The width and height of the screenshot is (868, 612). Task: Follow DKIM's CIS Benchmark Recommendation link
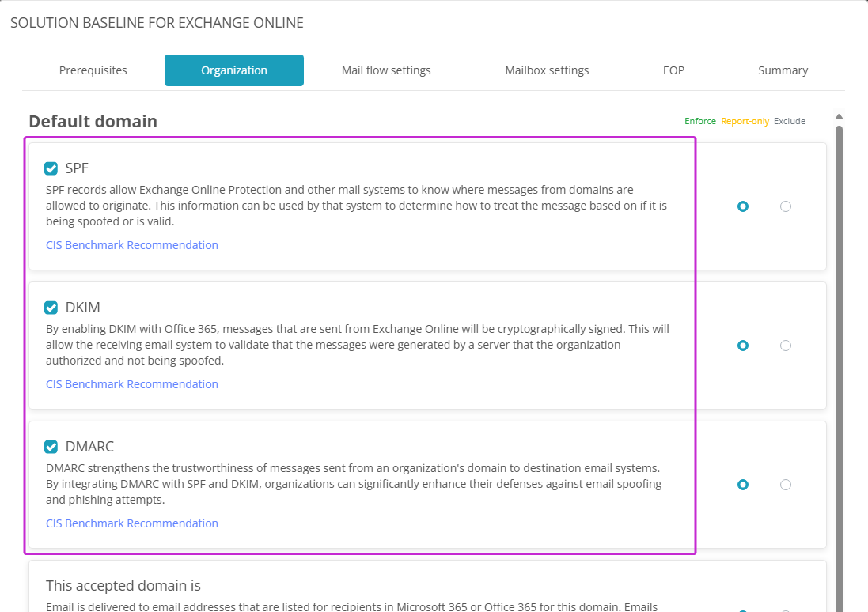132,384
